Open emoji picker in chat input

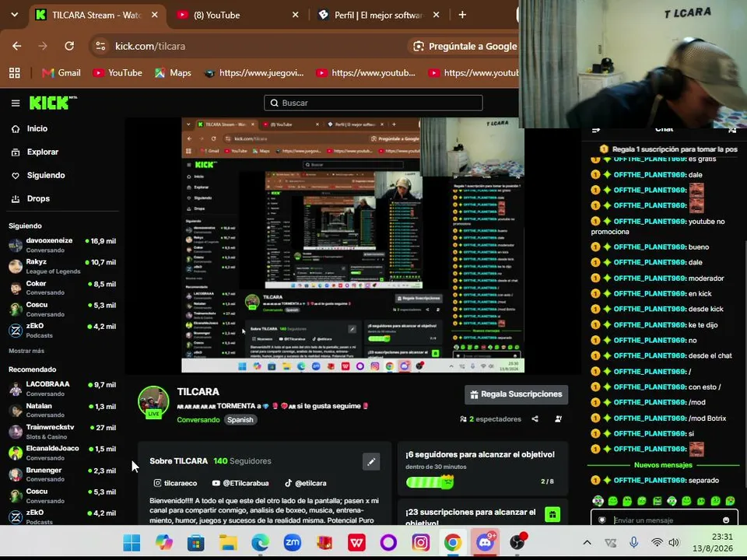pos(726,520)
